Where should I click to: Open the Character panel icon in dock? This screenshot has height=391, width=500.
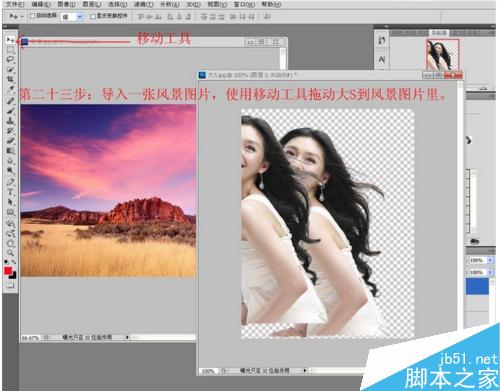tap(382, 59)
